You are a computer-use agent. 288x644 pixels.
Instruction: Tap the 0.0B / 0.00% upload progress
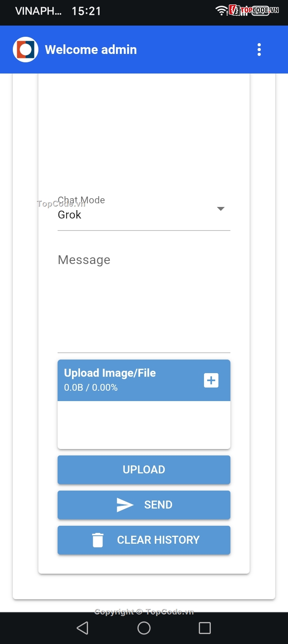[91, 388]
